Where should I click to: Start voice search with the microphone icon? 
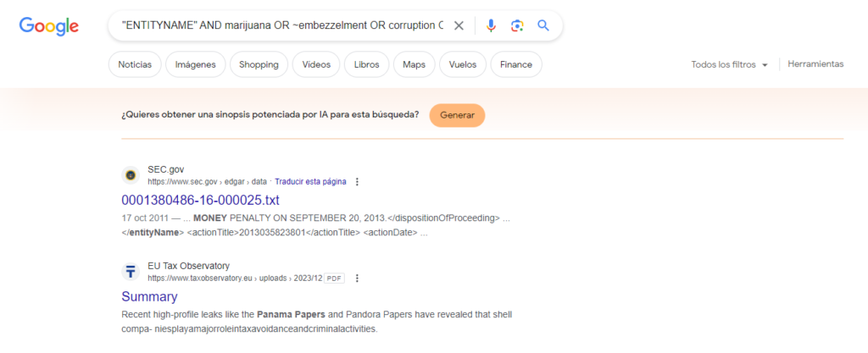[491, 25]
